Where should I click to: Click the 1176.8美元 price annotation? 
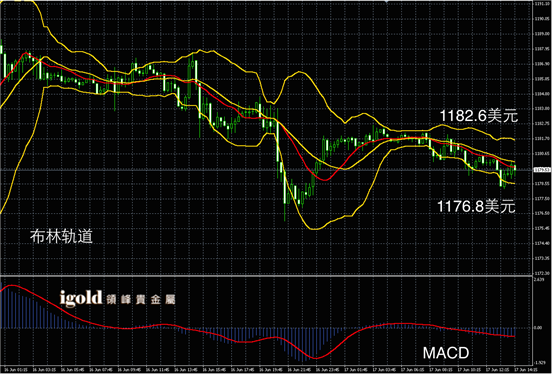[x=476, y=206]
